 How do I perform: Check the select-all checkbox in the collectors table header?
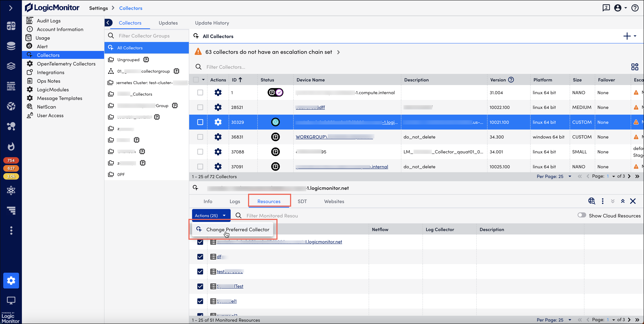pos(196,80)
